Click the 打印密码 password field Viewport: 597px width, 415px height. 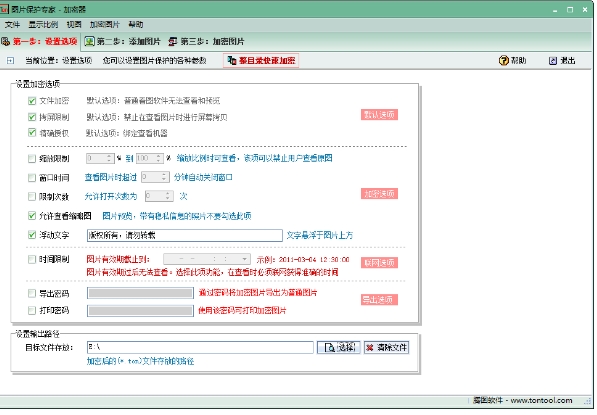coord(140,311)
